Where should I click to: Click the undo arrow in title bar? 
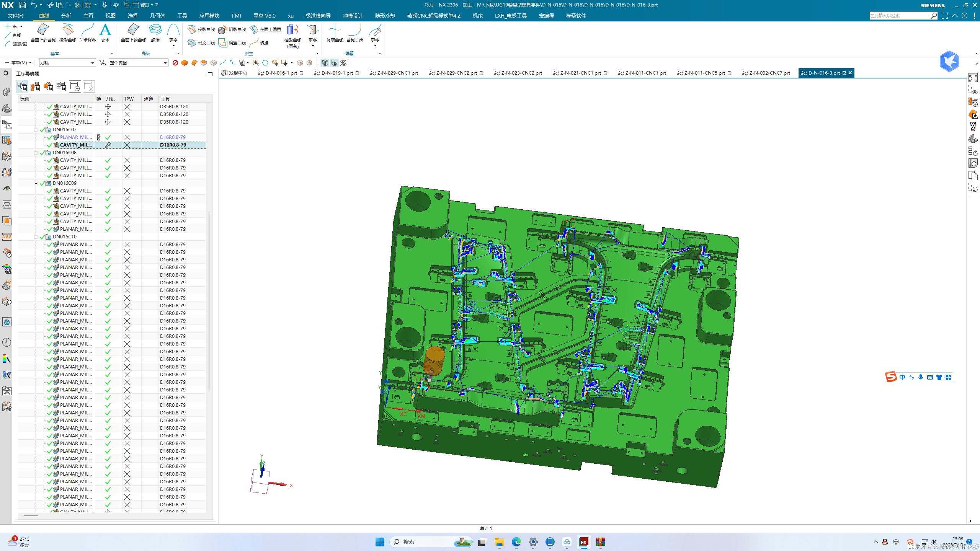tap(34, 5)
